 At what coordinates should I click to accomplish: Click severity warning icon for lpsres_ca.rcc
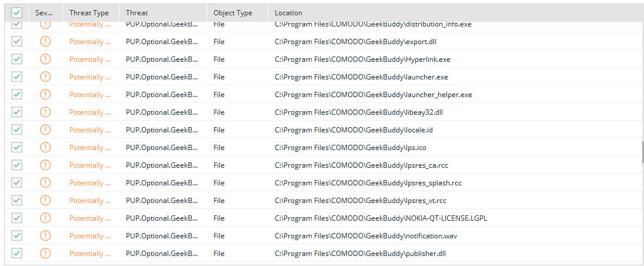46,165
